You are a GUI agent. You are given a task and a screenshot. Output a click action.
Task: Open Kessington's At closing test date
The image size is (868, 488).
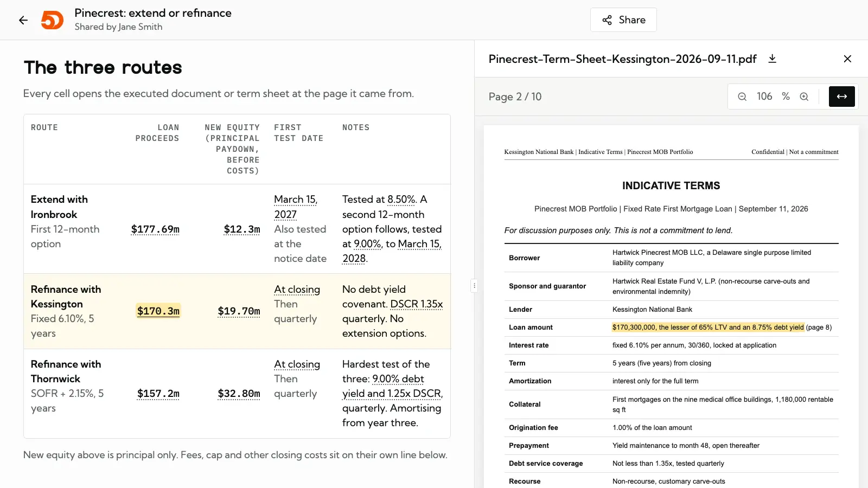click(x=297, y=290)
